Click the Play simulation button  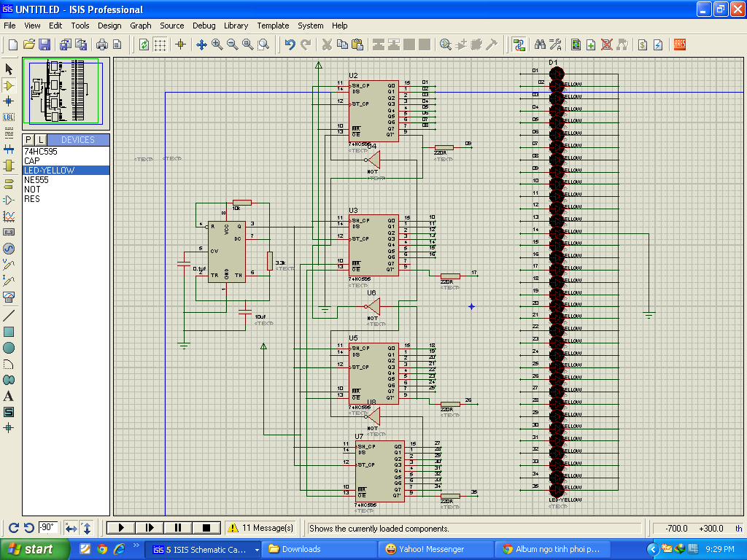pos(121,528)
